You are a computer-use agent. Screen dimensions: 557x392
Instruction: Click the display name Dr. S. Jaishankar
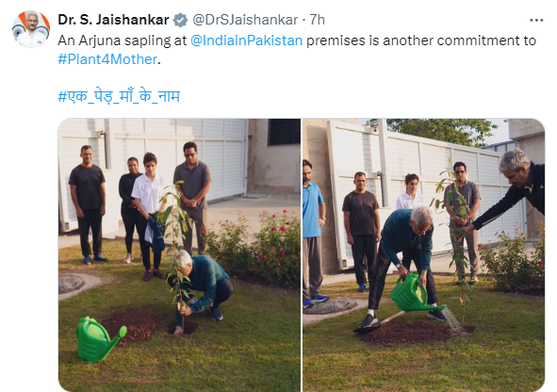point(113,20)
